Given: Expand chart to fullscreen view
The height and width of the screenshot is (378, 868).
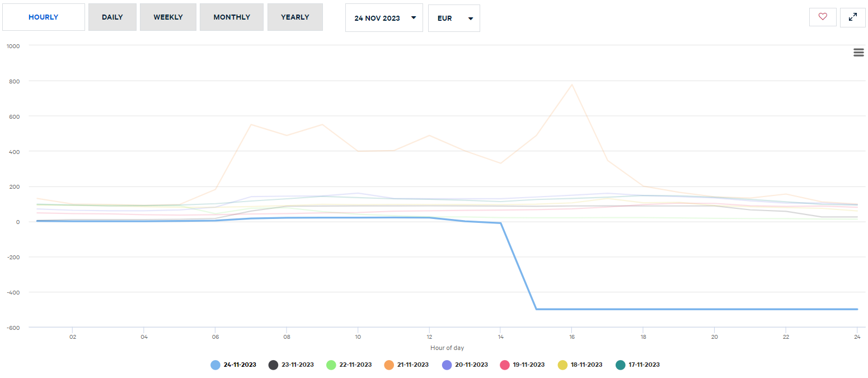Looking at the screenshot, I should pyautogui.click(x=852, y=17).
